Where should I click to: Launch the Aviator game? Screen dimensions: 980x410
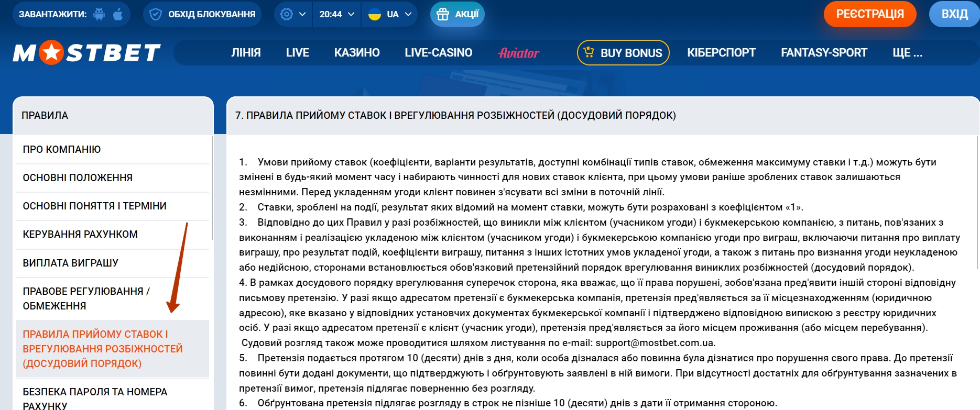[519, 52]
